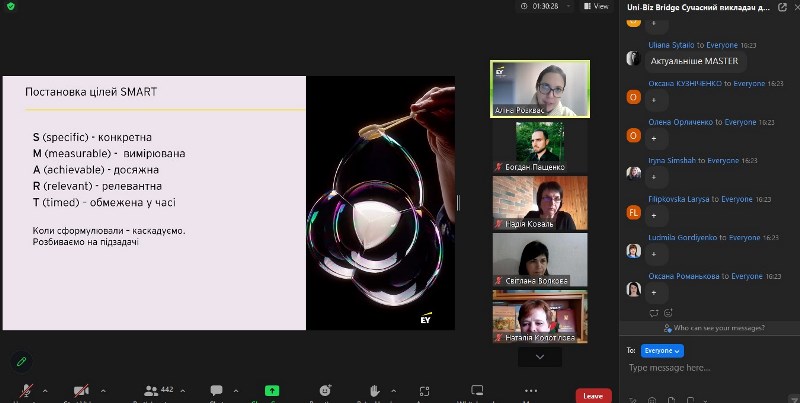Click the red Leave button
Screen dimensions: 800x403
tap(593, 396)
